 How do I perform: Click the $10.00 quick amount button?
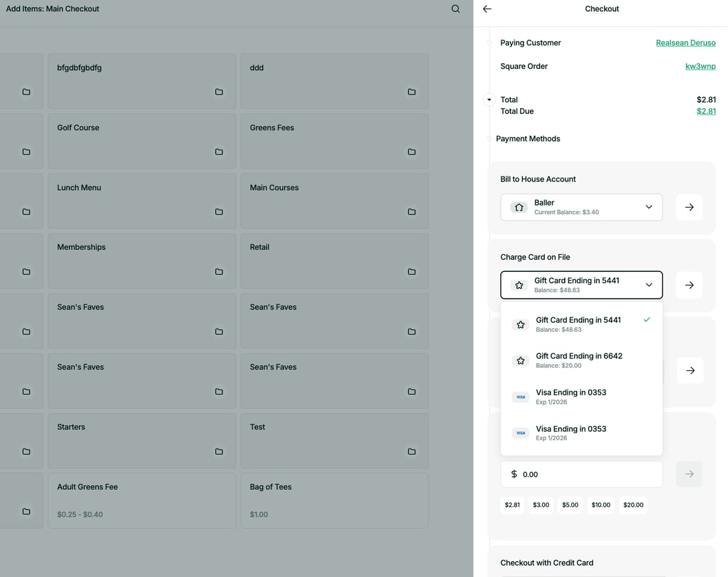click(601, 505)
